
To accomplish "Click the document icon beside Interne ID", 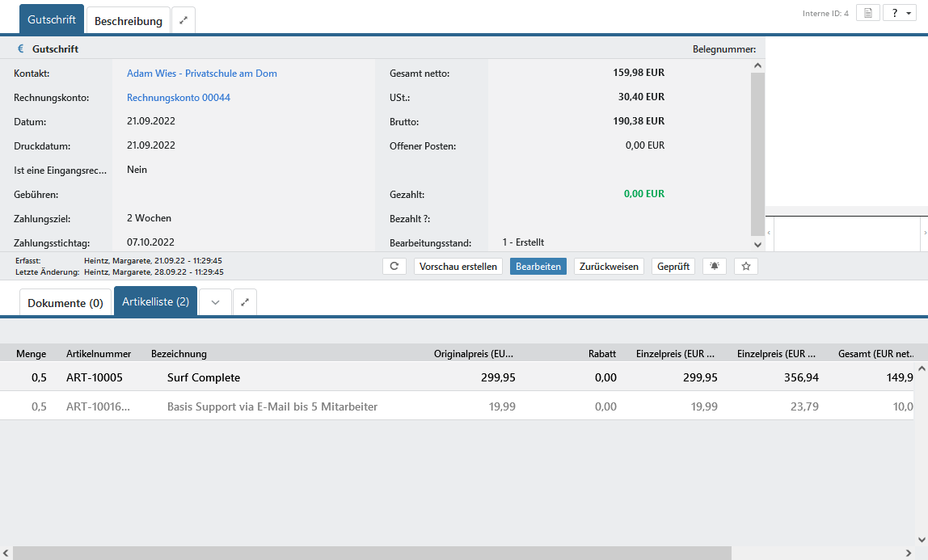I will [867, 13].
